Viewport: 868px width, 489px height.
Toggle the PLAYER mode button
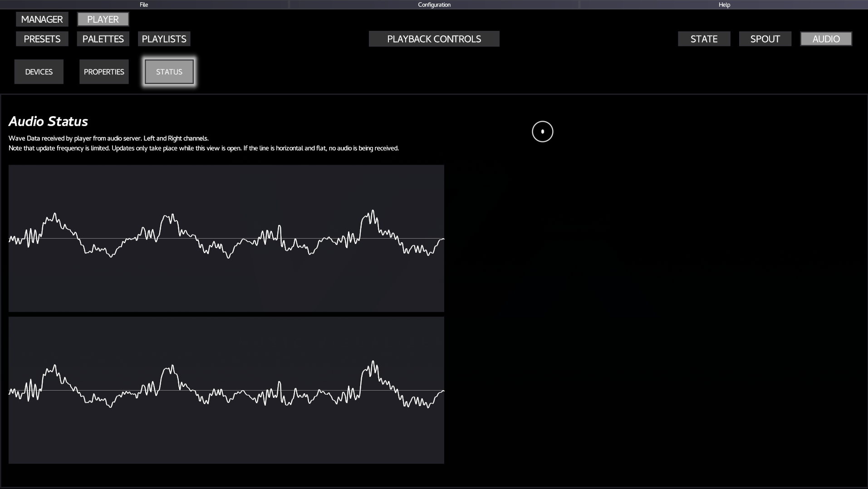(x=103, y=20)
